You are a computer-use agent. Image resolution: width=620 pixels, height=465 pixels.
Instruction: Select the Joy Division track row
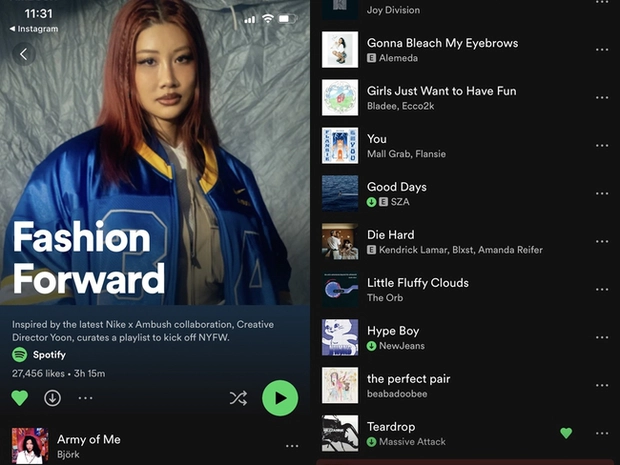click(x=465, y=10)
